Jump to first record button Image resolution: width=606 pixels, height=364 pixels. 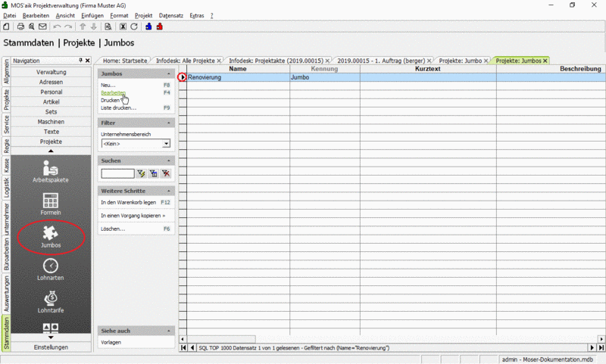coord(183,348)
